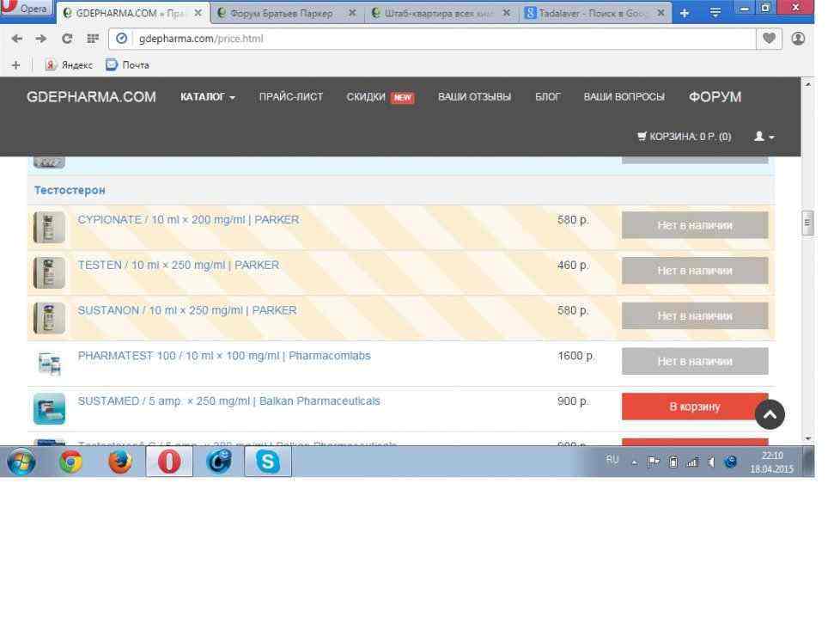Viewport: 840px width, 630px height.
Task: Switch keyboard language RU indicator
Action: [x=612, y=460]
